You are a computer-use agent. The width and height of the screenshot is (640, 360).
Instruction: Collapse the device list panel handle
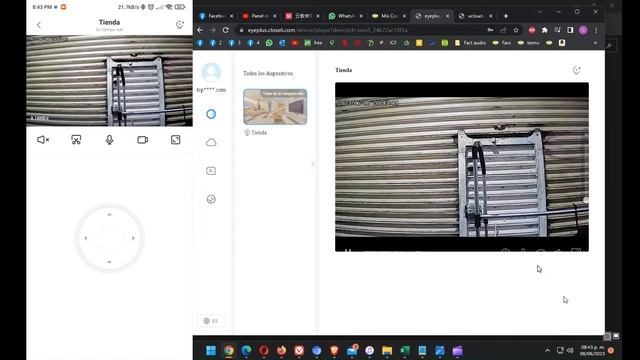(313, 164)
